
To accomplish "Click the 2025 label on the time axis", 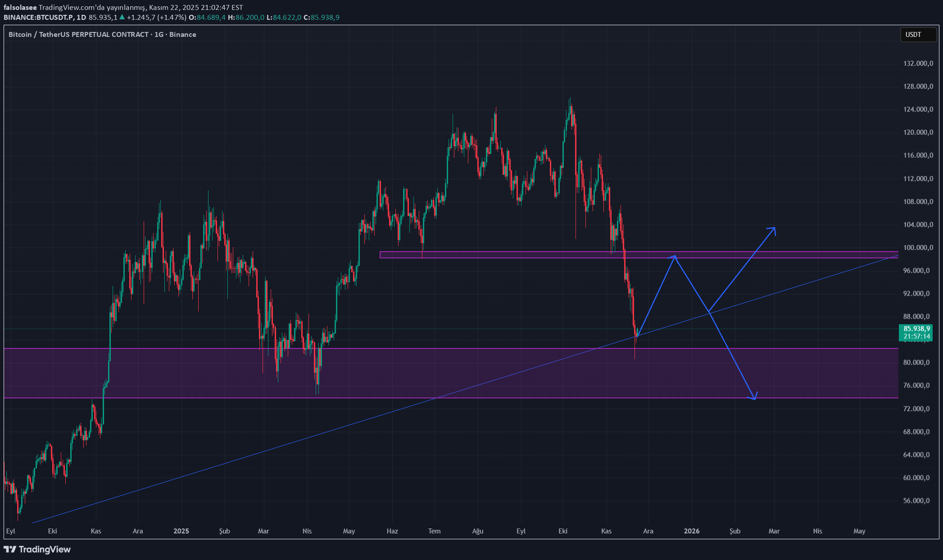I will (x=181, y=531).
